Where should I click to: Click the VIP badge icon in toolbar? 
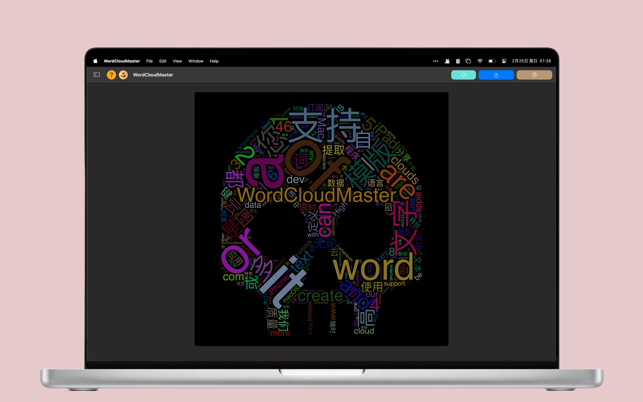[x=123, y=75]
